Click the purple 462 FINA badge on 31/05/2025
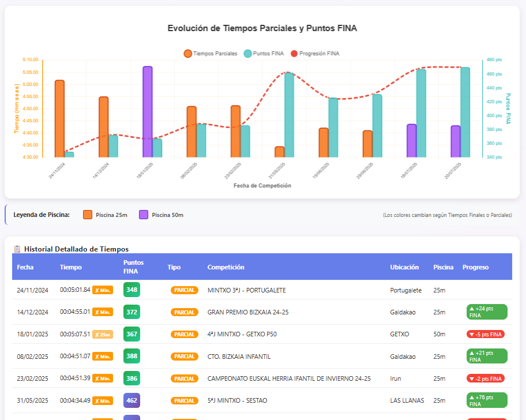The width and height of the screenshot is (526, 420). pos(131,400)
